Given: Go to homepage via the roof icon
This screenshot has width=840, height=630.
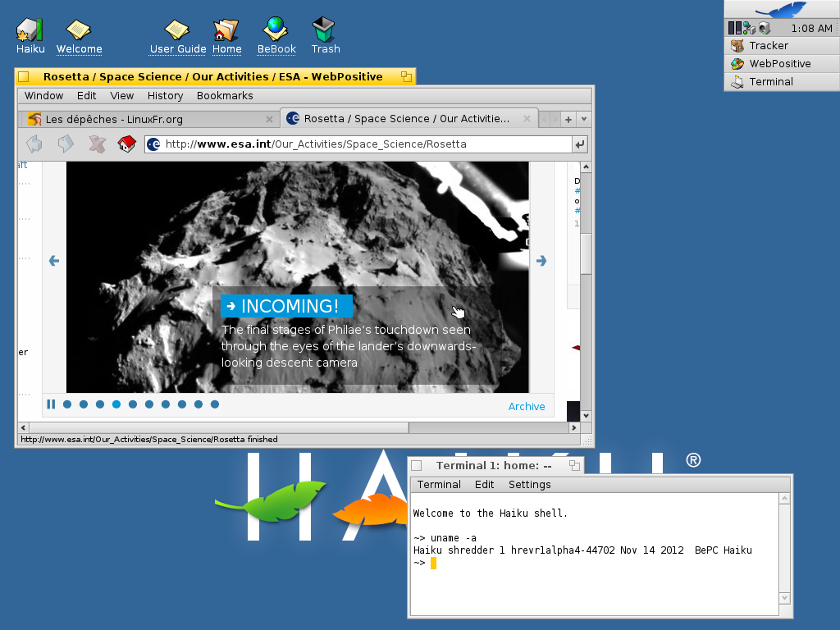Looking at the screenshot, I should (x=126, y=144).
